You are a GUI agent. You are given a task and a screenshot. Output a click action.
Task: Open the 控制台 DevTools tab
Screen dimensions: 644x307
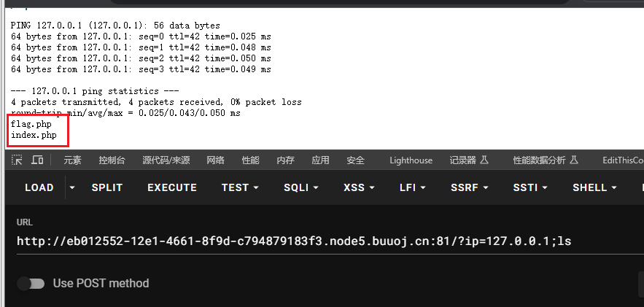pos(112,160)
